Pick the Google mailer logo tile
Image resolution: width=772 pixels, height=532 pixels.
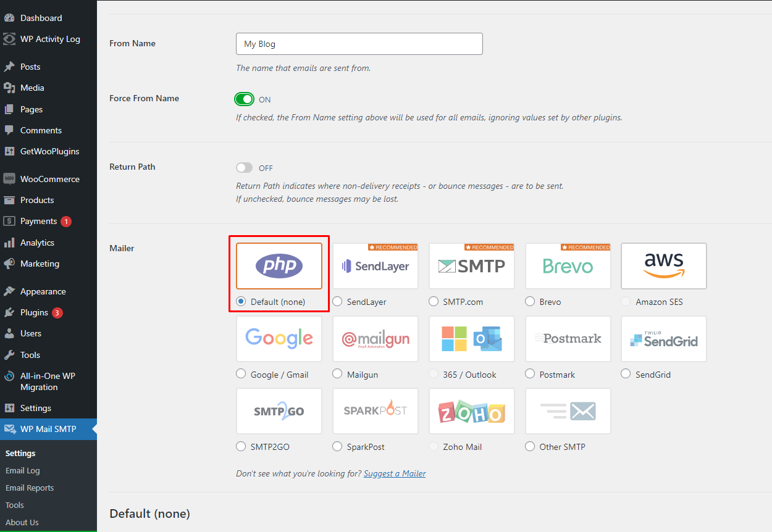279,339
